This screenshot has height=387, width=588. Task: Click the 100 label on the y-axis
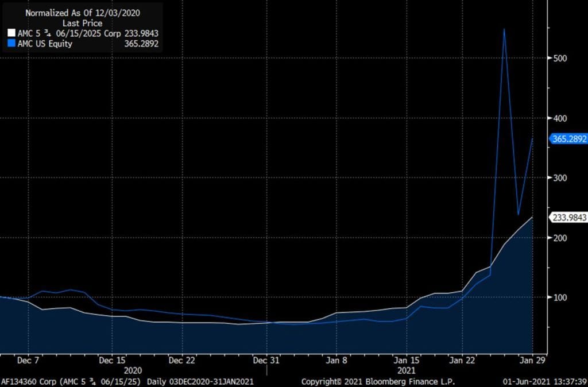(559, 297)
